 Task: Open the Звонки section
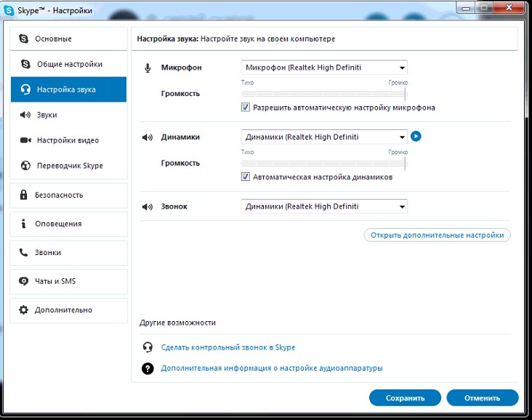pos(68,253)
